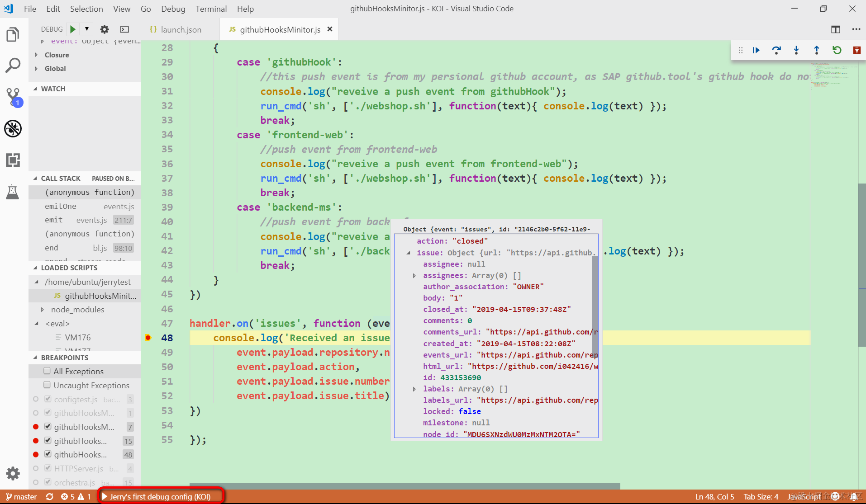
Task: Change Tab Size: 4 indentation setting
Action: click(761, 496)
